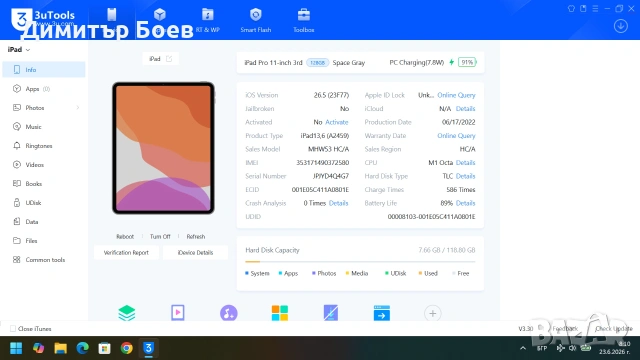Click the 91% battery indicator

[x=467, y=62]
